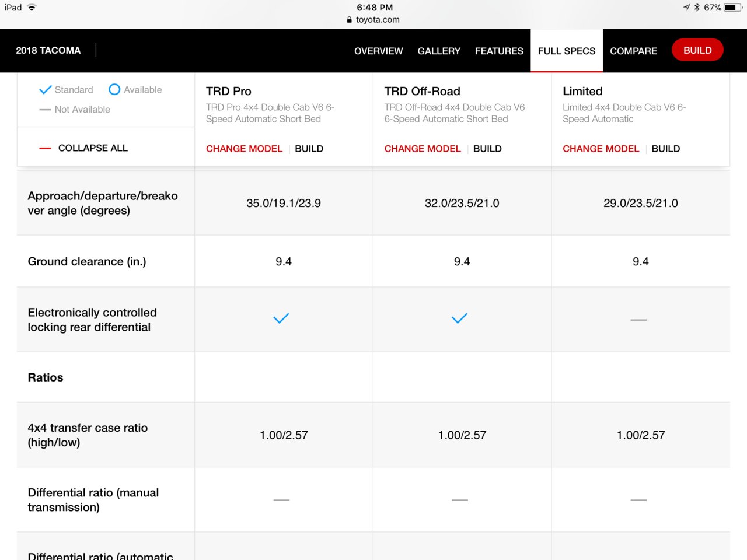Tap the location services arrow icon
Screen dimensions: 747x560
click(686, 8)
